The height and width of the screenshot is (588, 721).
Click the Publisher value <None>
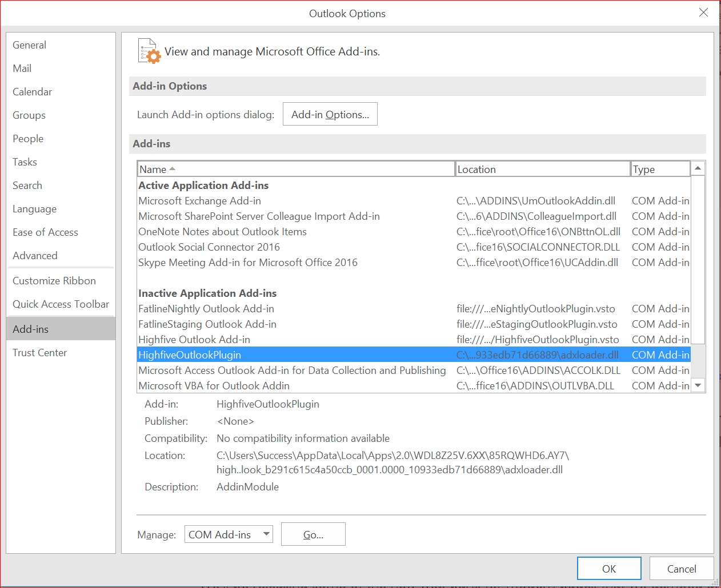point(235,421)
